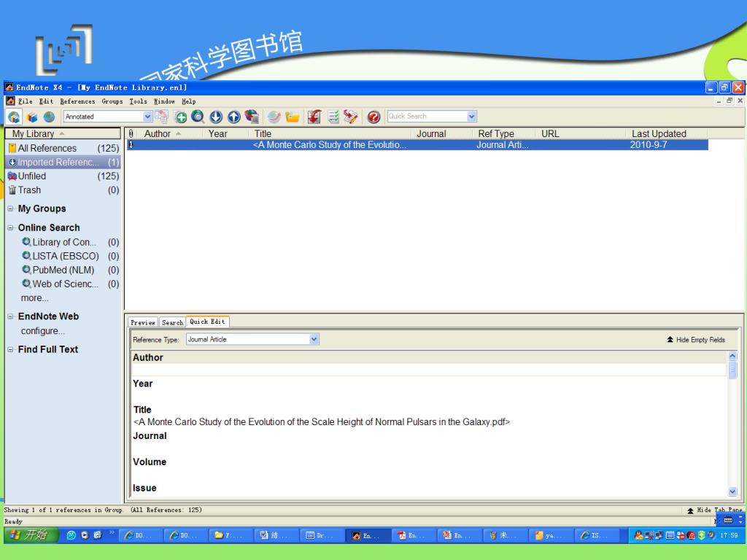Open the Tools menu
Image resolution: width=747 pixels, height=560 pixels.
click(x=138, y=101)
